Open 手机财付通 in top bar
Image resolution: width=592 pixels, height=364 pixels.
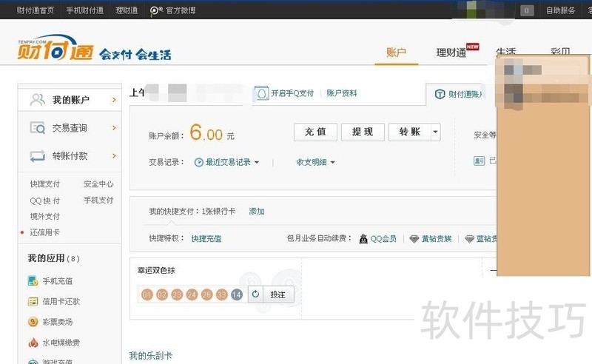pos(85,10)
